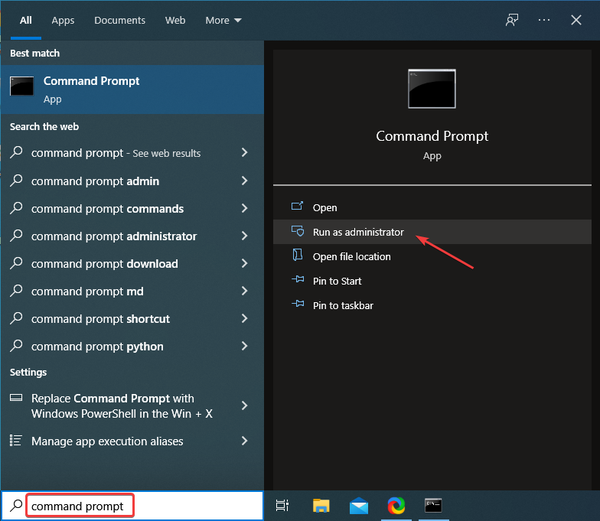Open Manage app execution aliases setting
The width and height of the screenshot is (600, 521).
(x=107, y=441)
